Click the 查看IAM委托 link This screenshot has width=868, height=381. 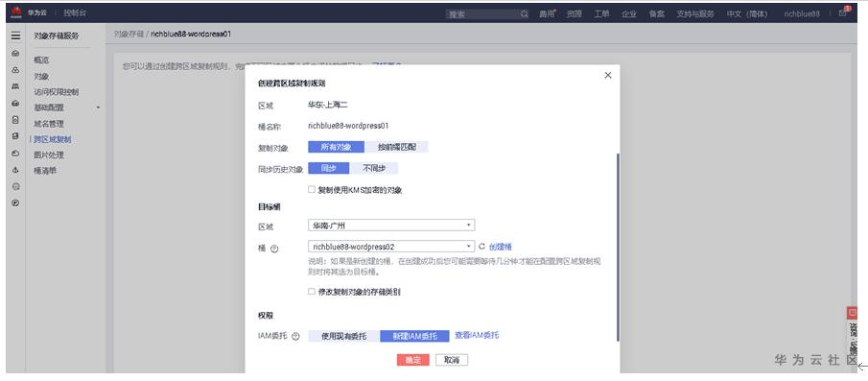[x=477, y=336]
